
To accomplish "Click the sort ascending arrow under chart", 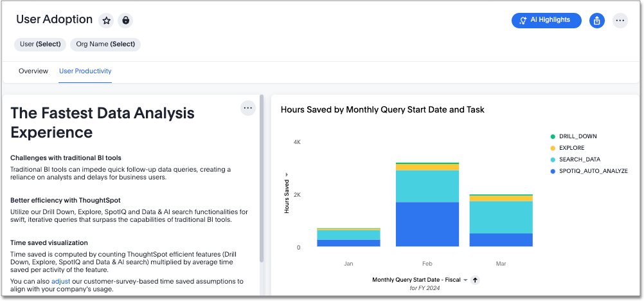I will (x=475, y=280).
